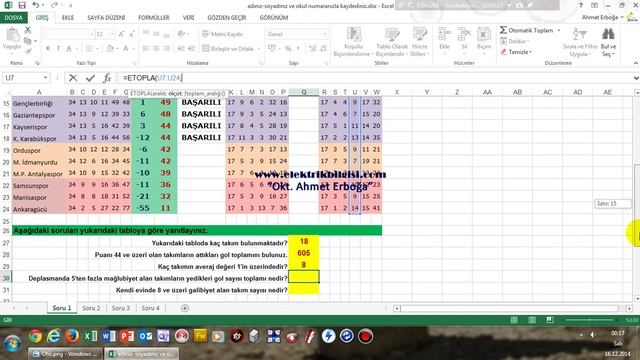Undo the last action in Quick Access
This screenshot has width=640, height=360.
[x=36, y=5]
